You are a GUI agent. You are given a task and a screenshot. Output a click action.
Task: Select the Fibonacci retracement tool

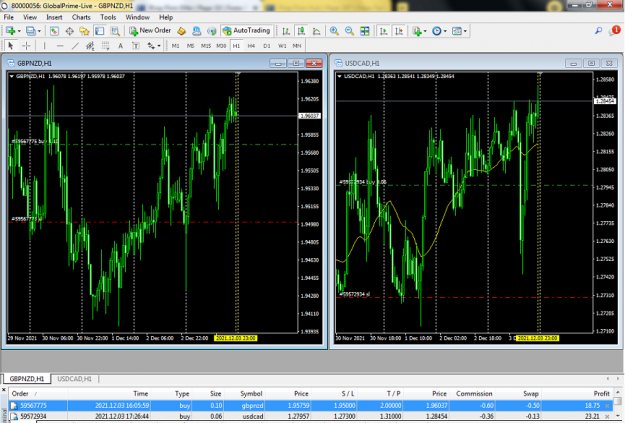105,46
